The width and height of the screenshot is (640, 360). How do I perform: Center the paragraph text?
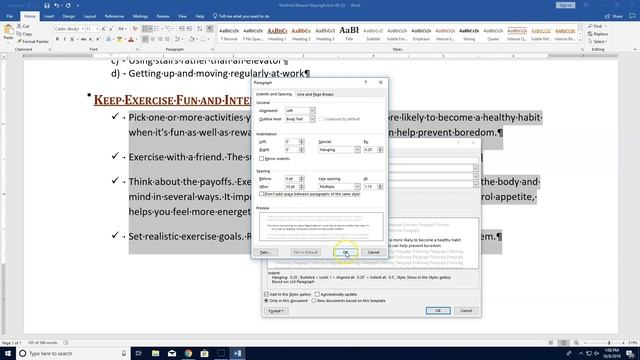(x=153, y=39)
